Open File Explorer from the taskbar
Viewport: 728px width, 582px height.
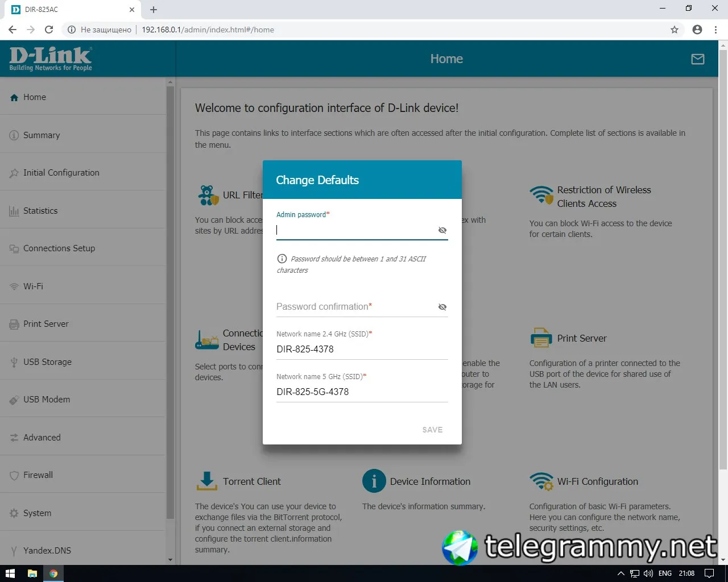coord(32,573)
